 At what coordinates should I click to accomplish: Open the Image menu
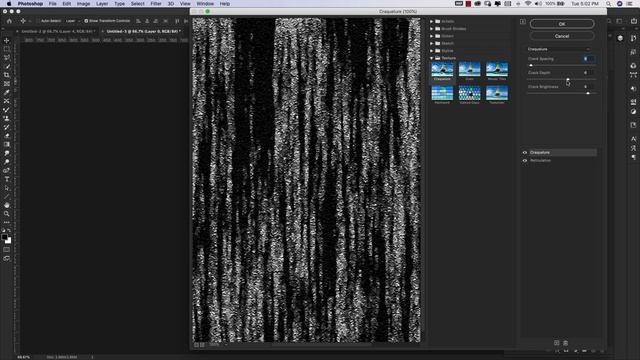point(83,4)
